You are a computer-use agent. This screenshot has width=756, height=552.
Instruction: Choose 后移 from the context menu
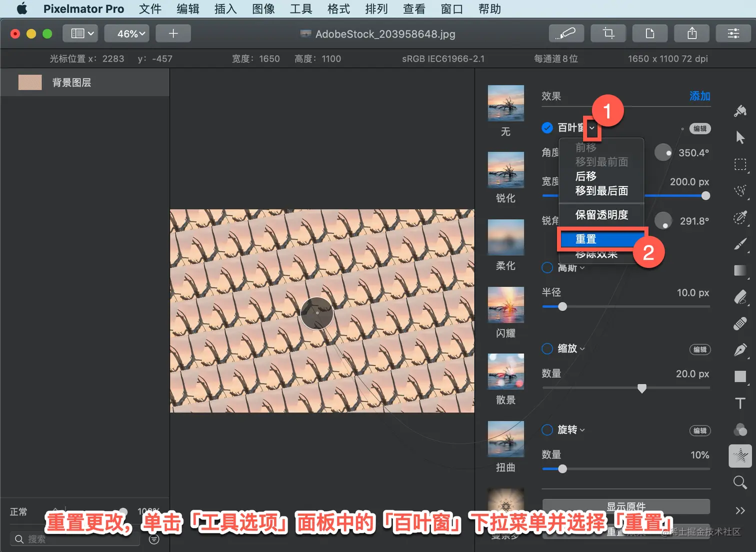[601, 176]
